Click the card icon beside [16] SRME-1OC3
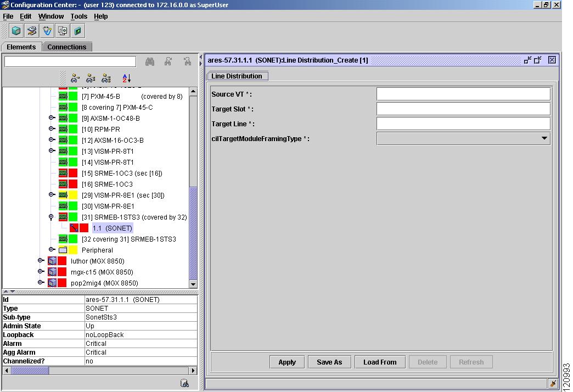The height and width of the screenshot is (392, 573). click(63, 184)
